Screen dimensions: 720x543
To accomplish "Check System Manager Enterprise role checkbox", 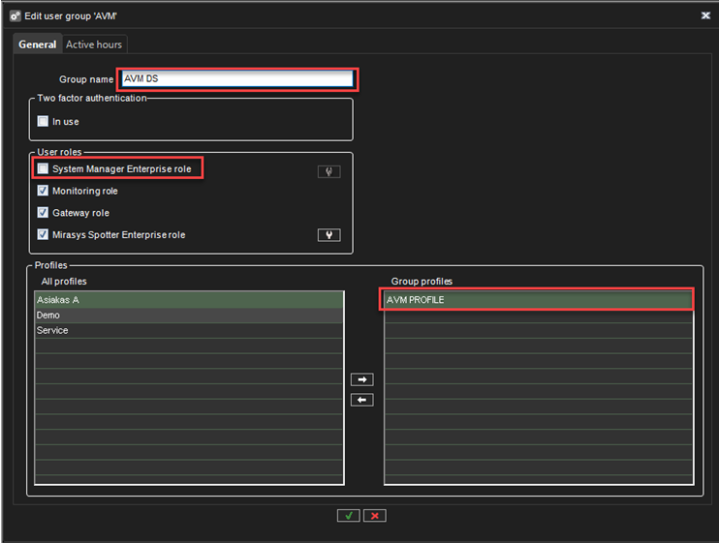I will [x=43, y=169].
